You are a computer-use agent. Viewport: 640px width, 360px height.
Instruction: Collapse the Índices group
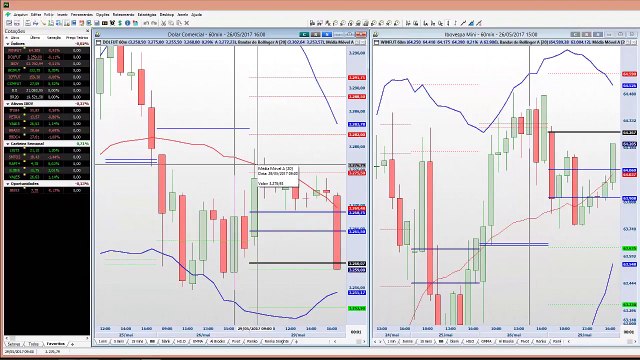coord(8,44)
